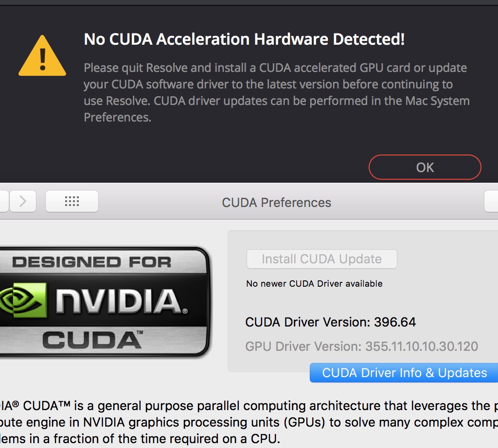Viewport: 498px width, 448px height.
Task: Click the Please quit Resolve message text
Action: point(277,92)
